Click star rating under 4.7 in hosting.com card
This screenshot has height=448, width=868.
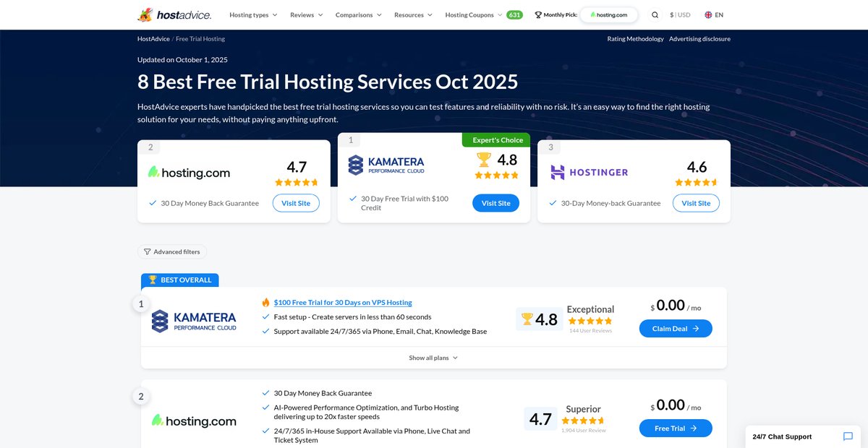click(x=296, y=183)
